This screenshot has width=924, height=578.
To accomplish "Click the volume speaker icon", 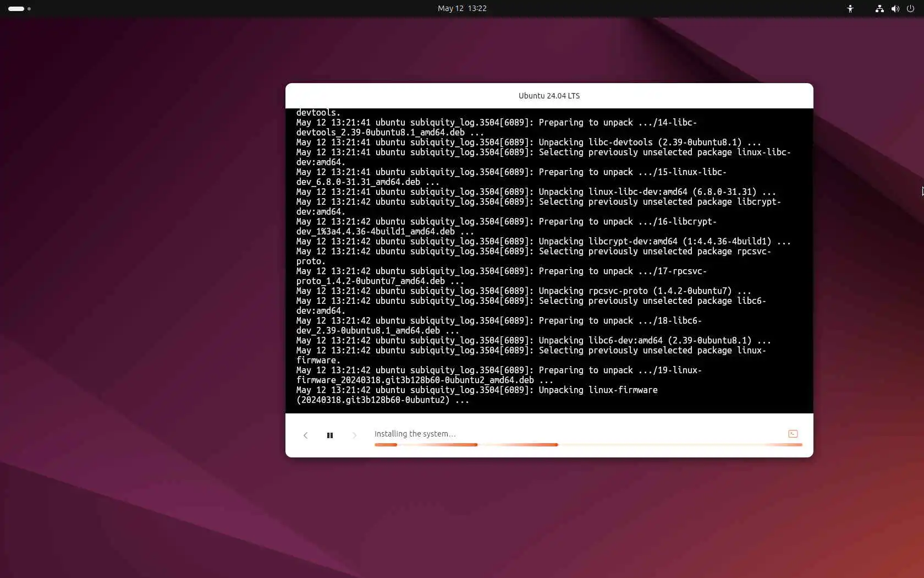I will pyautogui.click(x=895, y=8).
